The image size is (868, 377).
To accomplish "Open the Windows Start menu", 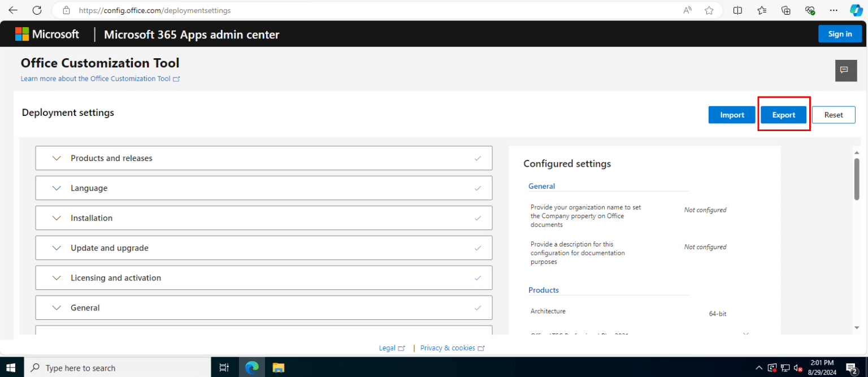I will click(11, 367).
